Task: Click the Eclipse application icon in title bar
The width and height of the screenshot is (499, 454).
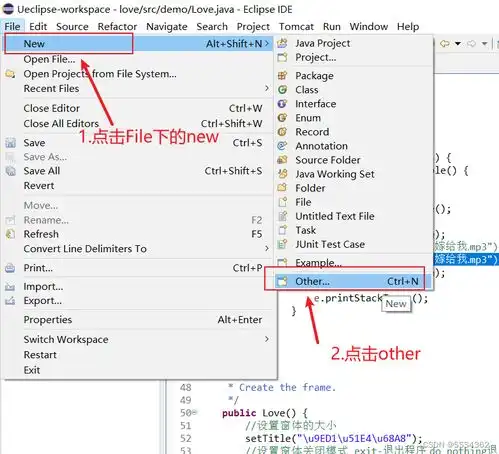Action: (8, 9)
